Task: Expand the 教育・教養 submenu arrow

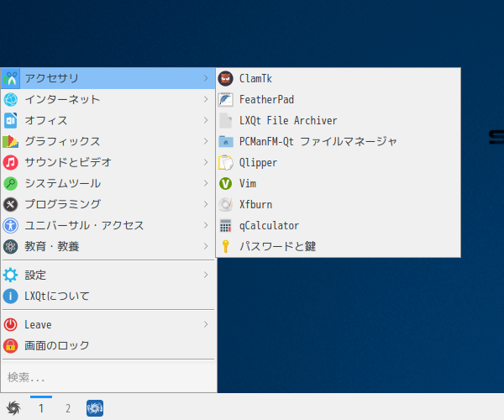Action: click(206, 246)
